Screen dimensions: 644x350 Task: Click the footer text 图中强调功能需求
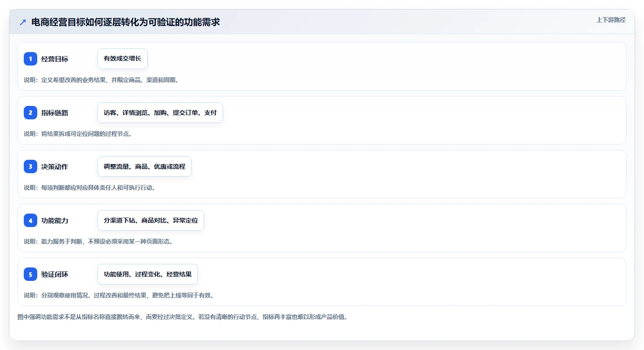click(x=182, y=317)
